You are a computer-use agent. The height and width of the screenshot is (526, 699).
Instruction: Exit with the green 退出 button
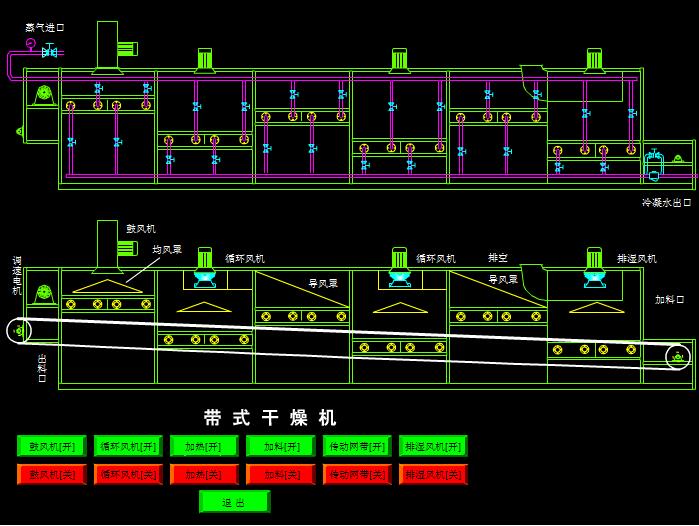[234, 502]
